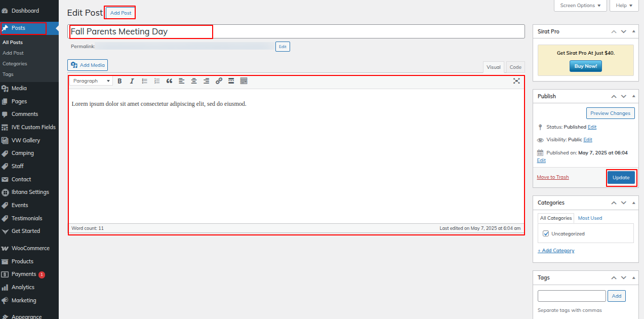Open WooCommerce in the sidebar menu

pos(30,249)
